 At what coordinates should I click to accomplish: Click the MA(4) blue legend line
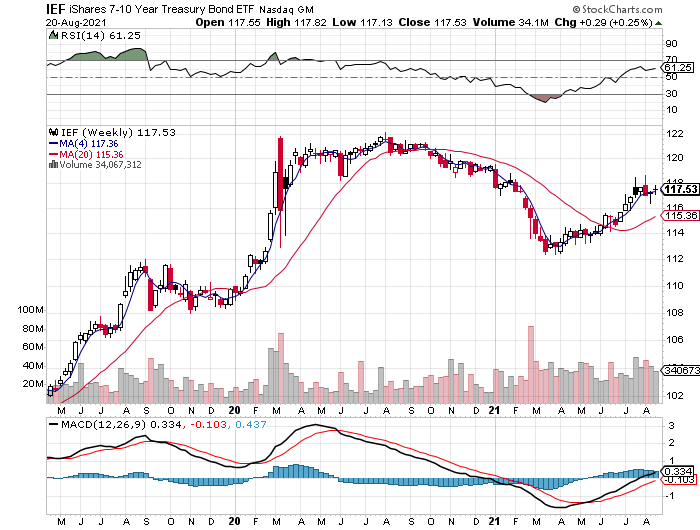tap(52, 143)
